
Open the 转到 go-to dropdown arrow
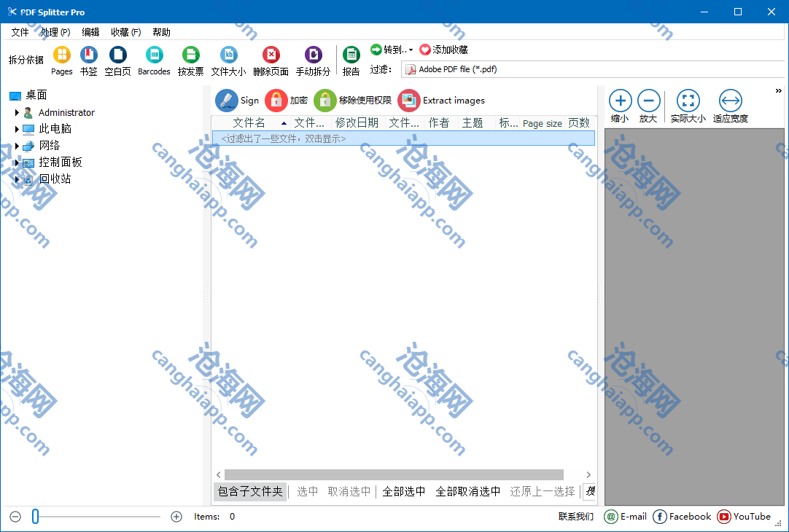[x=411, y=50]
